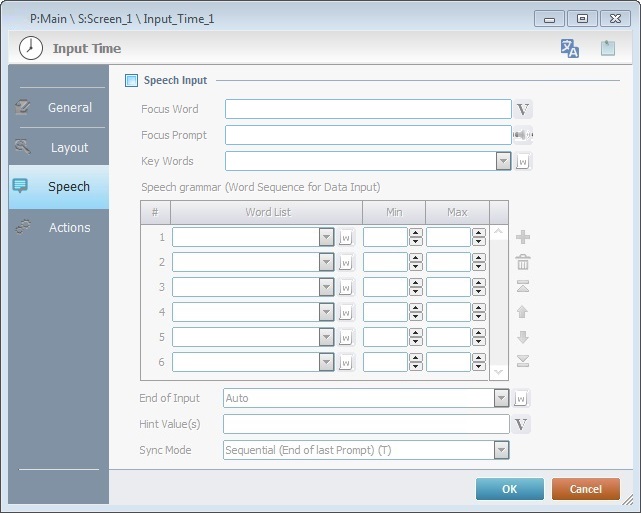Open the End of Input dropdown

click(x=501, y=398)
